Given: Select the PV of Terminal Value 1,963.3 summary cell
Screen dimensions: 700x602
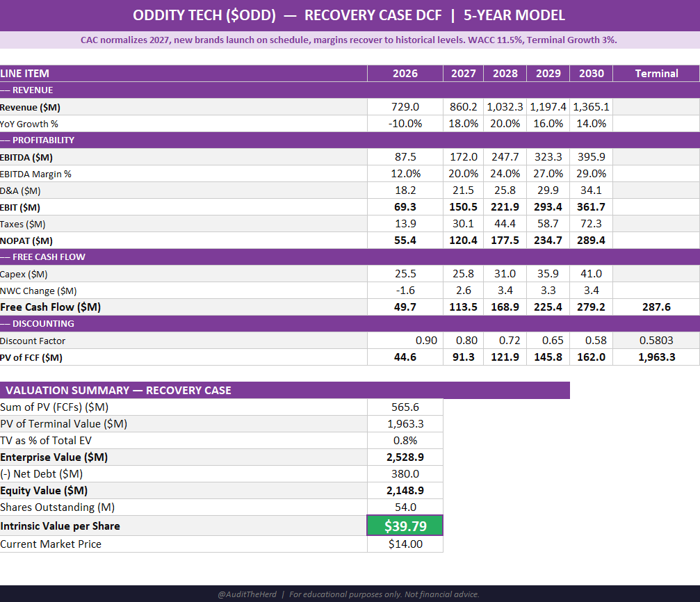Looking at the screenshot, I should [405, 424].
